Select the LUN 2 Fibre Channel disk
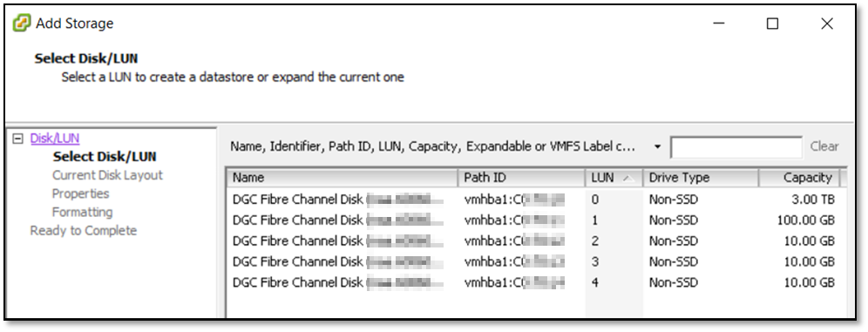 coord(533,241)
